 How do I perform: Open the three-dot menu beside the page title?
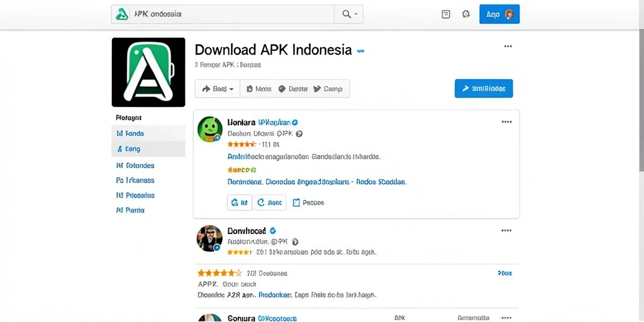pyautogui.click(x=508, y=47)
